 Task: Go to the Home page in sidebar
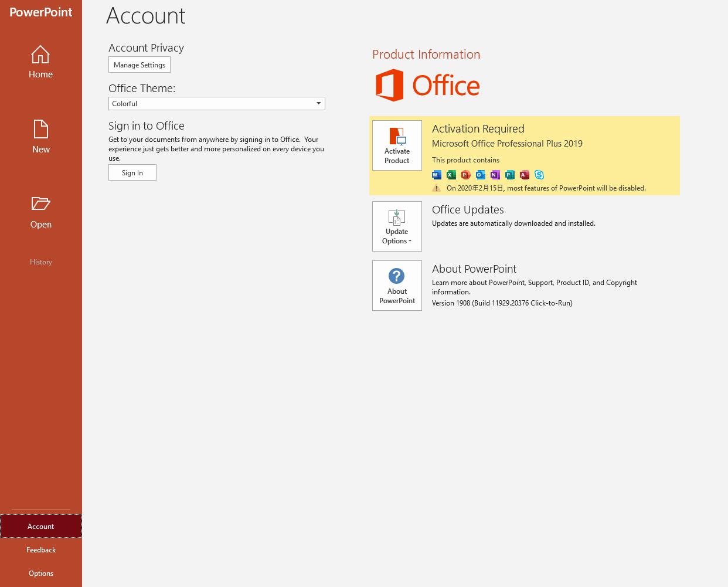[x=40, y=62]
